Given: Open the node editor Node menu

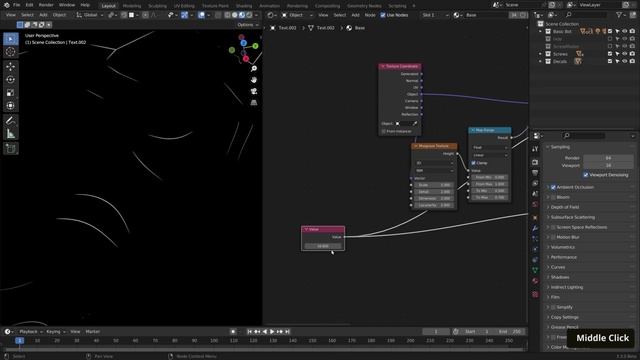Looking at the screenshot, I should tap(370, 15).
